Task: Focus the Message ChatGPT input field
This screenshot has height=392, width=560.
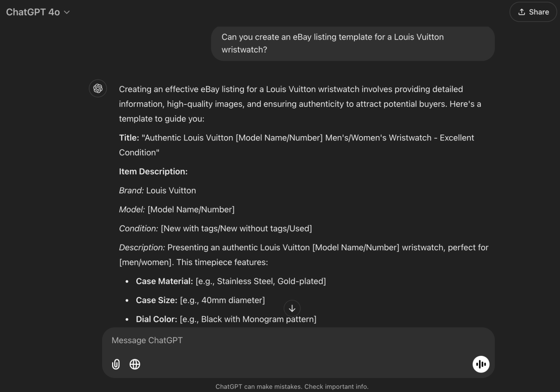Action: (x=280, y=340)
